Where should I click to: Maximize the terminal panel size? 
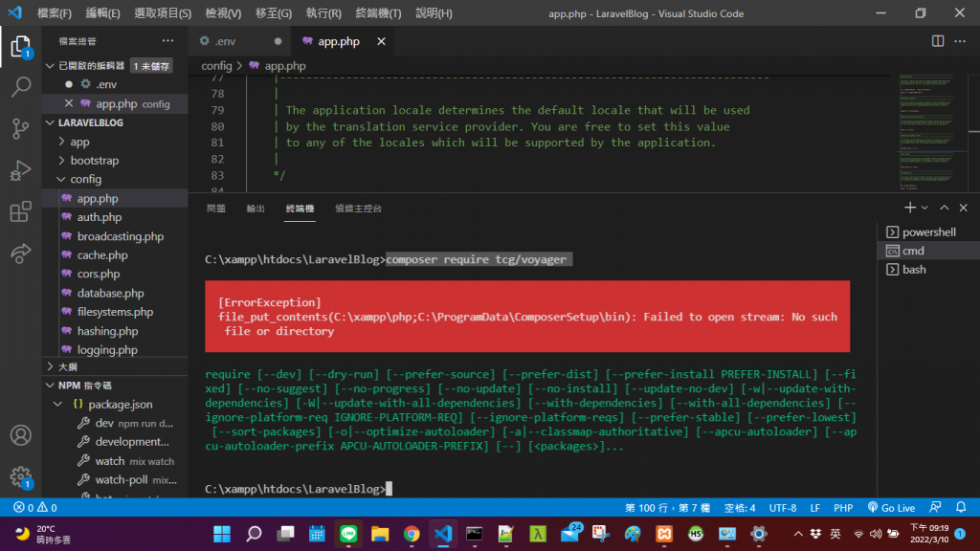point(945,208)
